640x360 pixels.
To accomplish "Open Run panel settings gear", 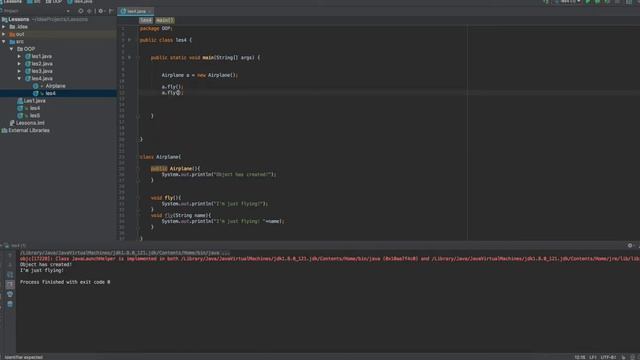I will pos(630,245).
